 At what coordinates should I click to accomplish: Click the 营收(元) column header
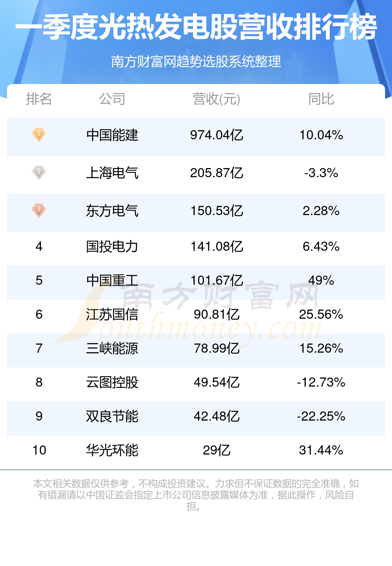coord(216,99)
